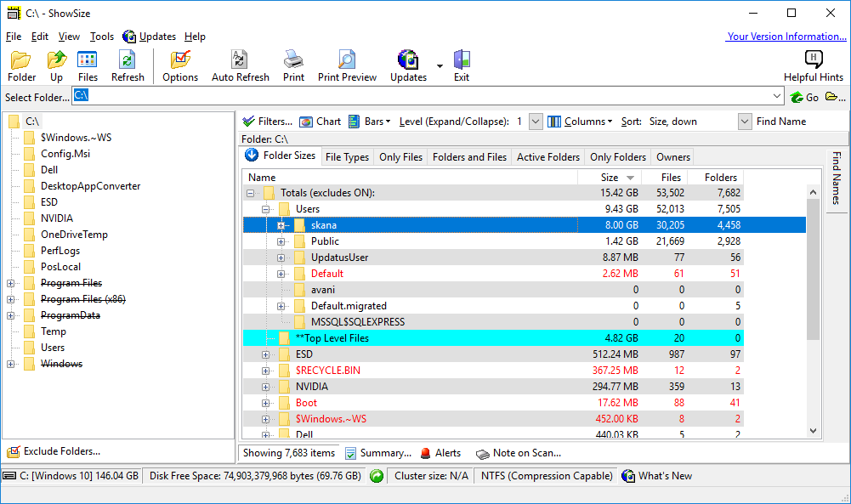
Task: Show the Chart view
Action: (321, 122)
